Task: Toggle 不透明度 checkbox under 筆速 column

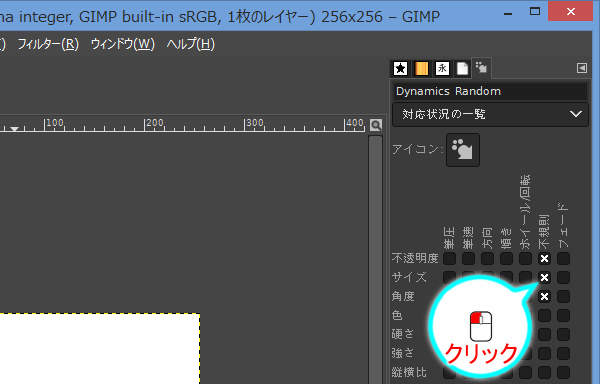Action: (468, 259)
